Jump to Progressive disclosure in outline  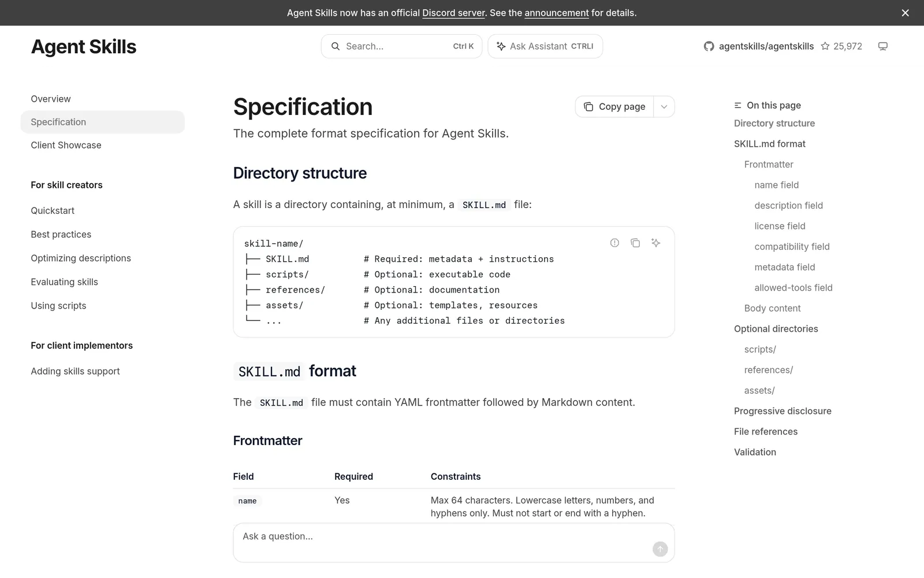[x=783, y=411]
